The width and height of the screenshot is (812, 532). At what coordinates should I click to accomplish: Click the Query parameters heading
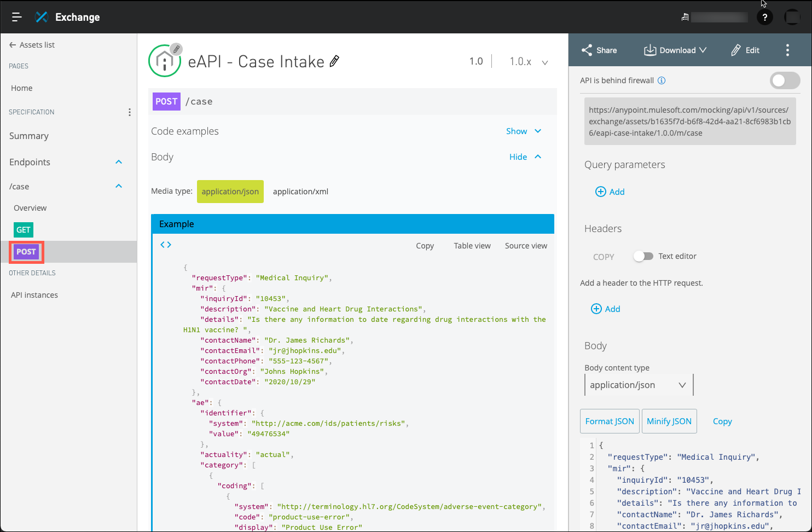pos(624,165)
